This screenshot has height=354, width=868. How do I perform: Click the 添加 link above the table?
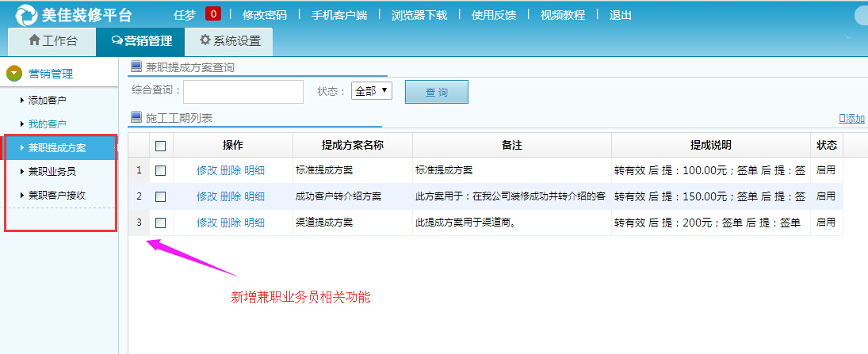(x=851, y=118)
